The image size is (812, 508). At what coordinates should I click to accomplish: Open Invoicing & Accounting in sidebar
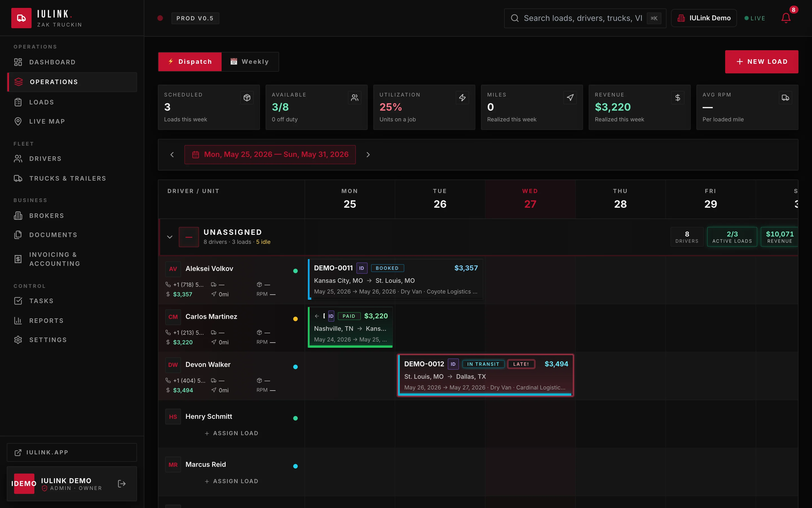coord(72,259)
